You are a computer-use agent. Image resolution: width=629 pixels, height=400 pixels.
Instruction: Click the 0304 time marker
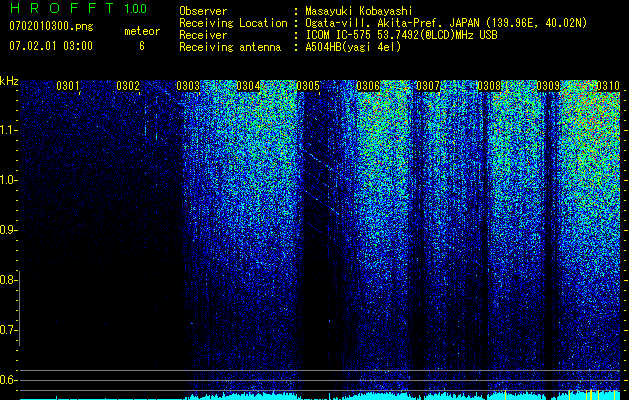pyautogui.click(x=248, y=85)
